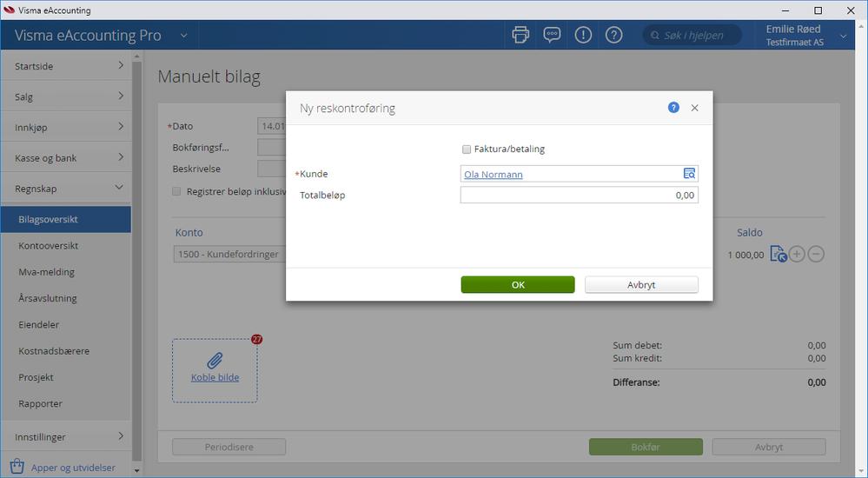868x478 pixels.
Task: Click Avbryt in the dialog
Action: click(x=641, y=285)
